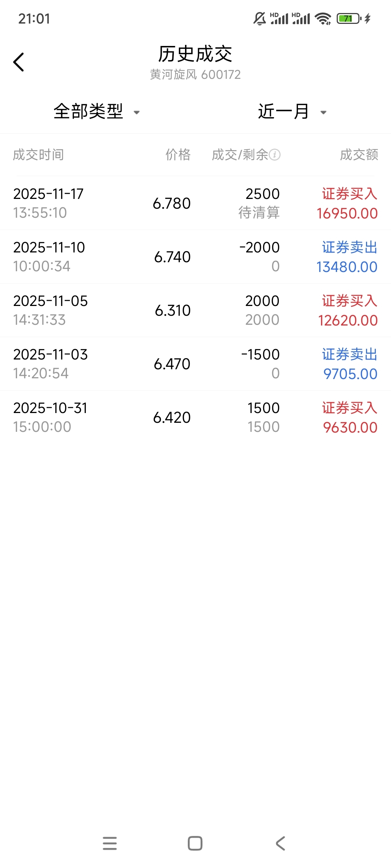Screen dimensions: 391x868
Task: Tap the info icon beside 成交/剩余
Action: 275,155
